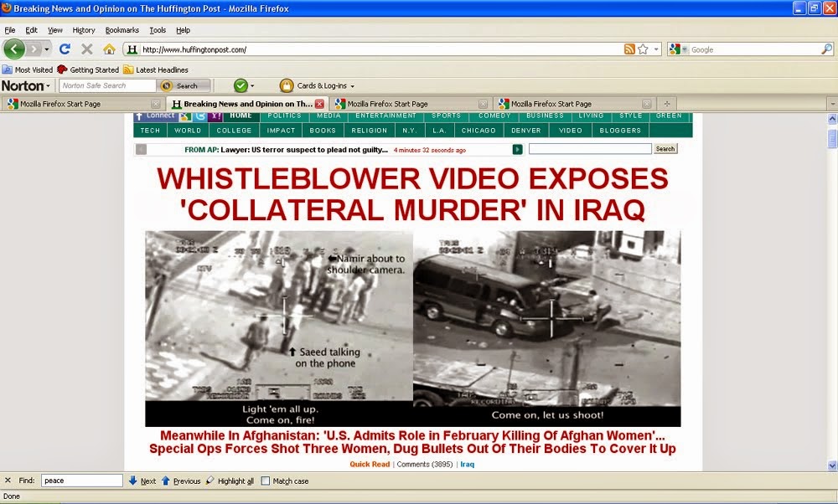Click inside the Norton Safe Search field
Viewport: 838px width, 504px height.
click(107, 85)
